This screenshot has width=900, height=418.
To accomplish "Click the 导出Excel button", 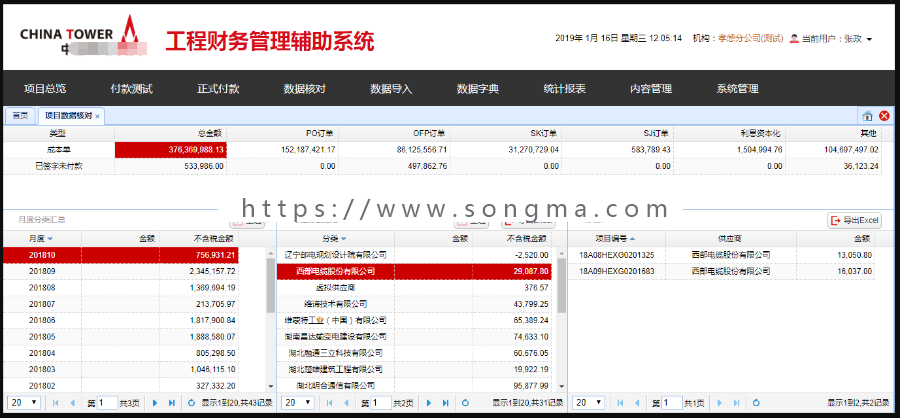I will (855, 220).
